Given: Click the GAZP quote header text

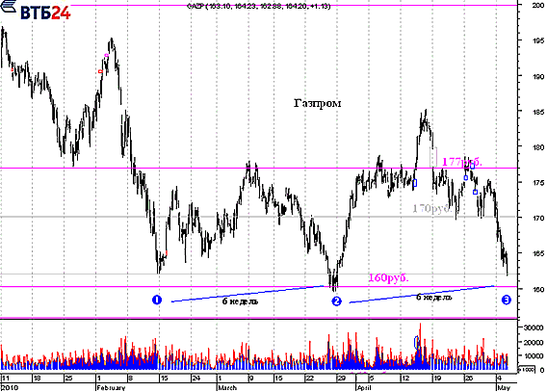Looking at the screenshot, I should tap(258, 6).
